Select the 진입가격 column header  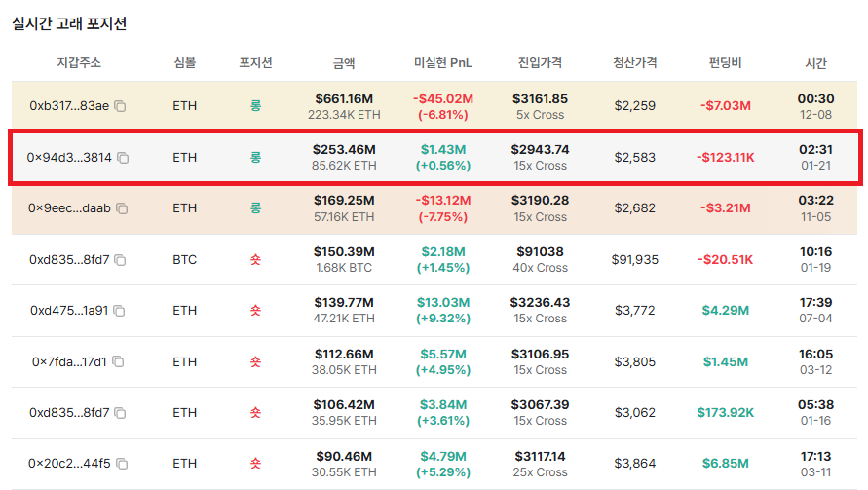pos(539,63)
